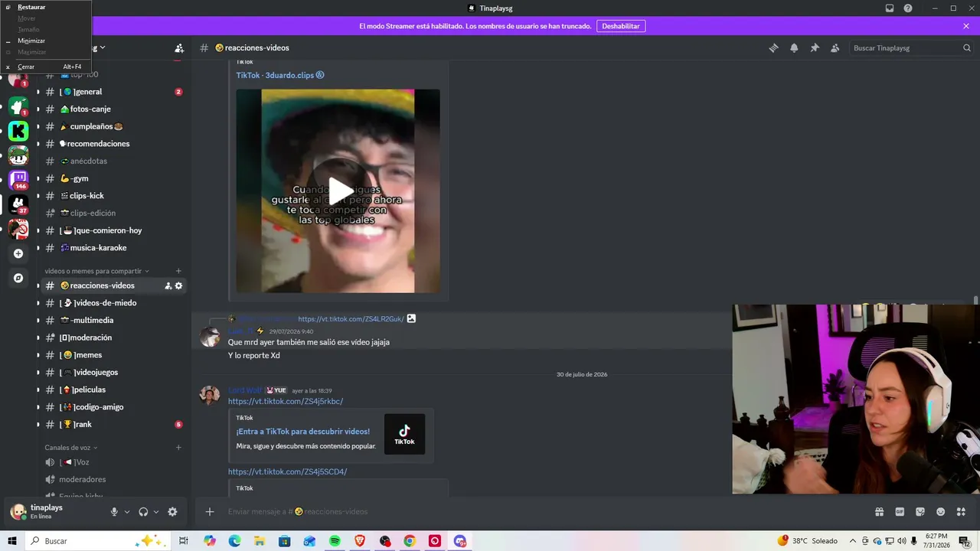Open the recomendaciones channel
The image size is (980, 551).
click(112, 144)
